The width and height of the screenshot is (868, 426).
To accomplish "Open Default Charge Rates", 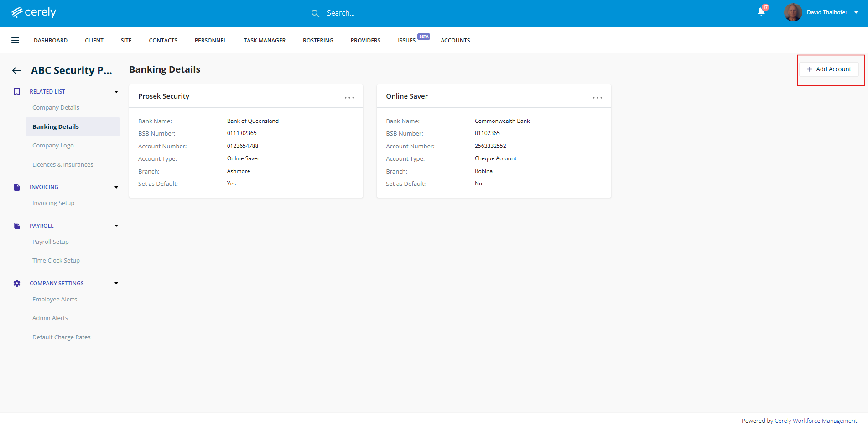I will 62,337.
